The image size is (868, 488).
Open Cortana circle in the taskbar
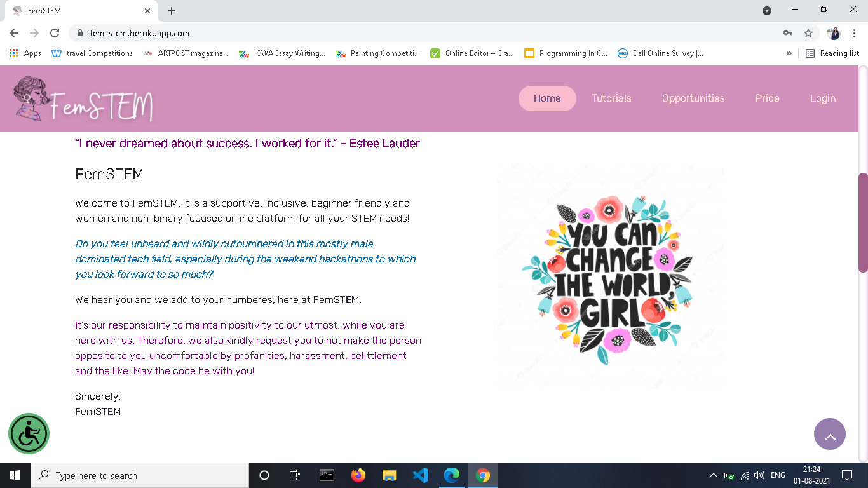pos(264,475)
